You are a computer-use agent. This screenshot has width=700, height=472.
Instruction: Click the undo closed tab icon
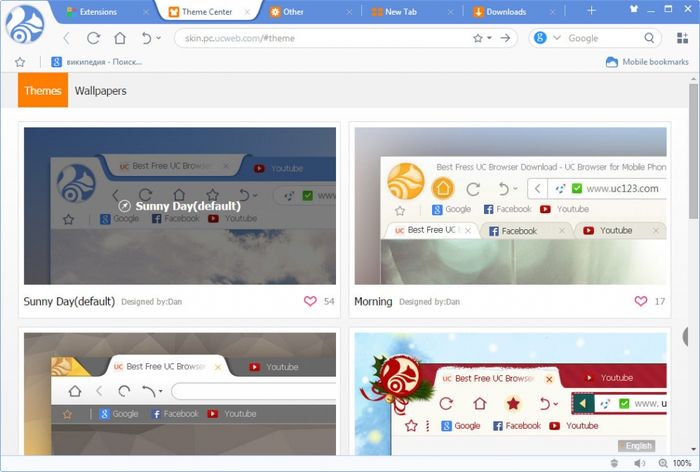click(146, 38)
